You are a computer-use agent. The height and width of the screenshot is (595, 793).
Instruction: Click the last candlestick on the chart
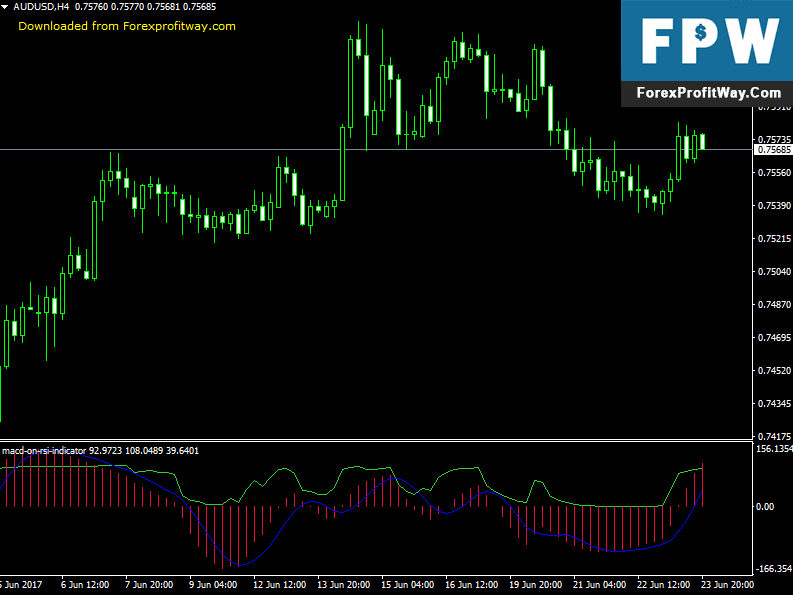coord(702,141)
